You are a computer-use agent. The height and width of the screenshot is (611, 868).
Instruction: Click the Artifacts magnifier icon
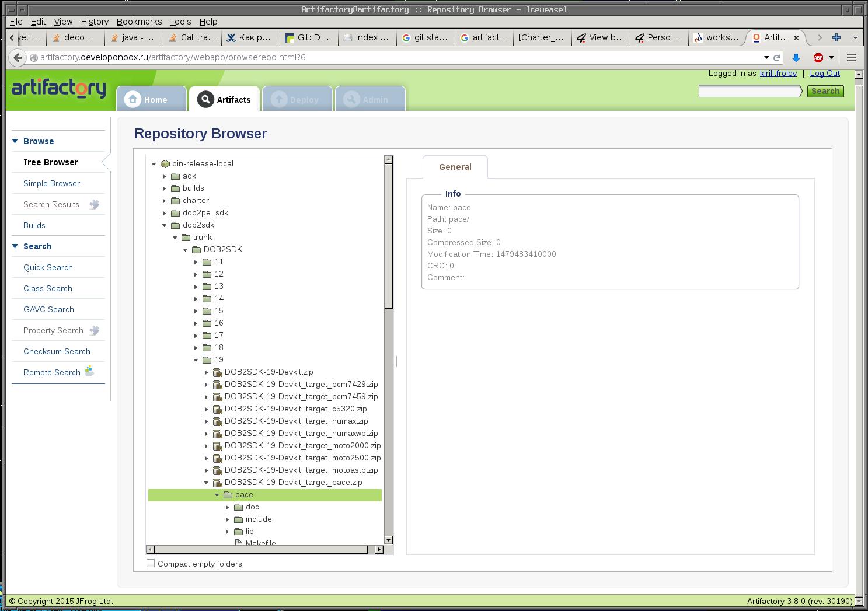pos(205,99)
